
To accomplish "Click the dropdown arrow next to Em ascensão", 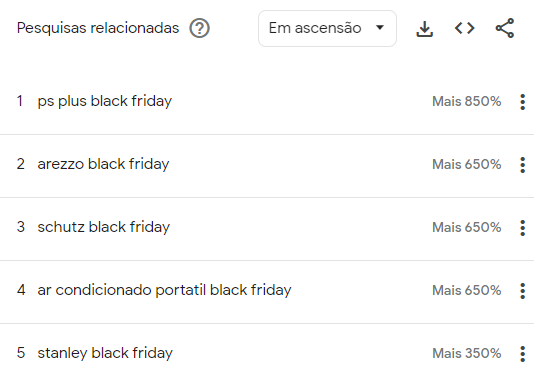I will coord(379,28).
